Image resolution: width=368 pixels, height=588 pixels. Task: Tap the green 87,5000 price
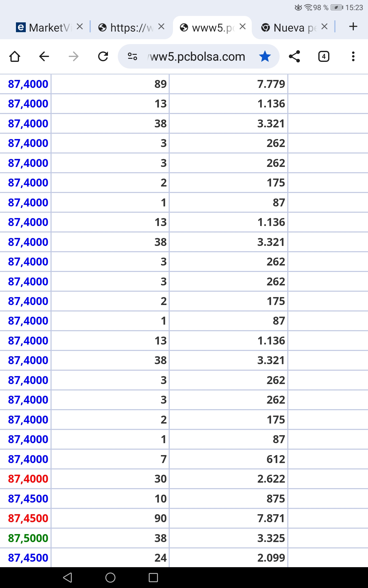28,538
